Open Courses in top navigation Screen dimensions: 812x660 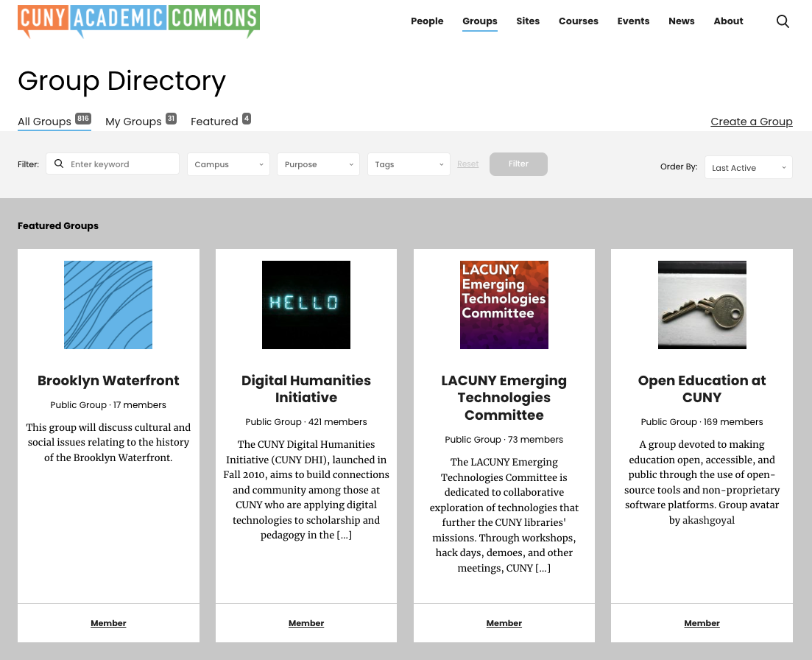pos(579,21)
